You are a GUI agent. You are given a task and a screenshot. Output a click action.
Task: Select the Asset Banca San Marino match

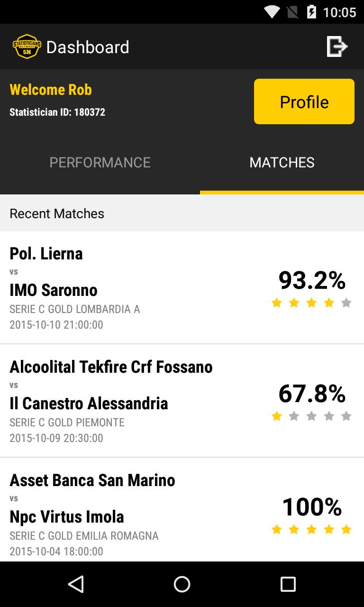click(x=182, y=510)
